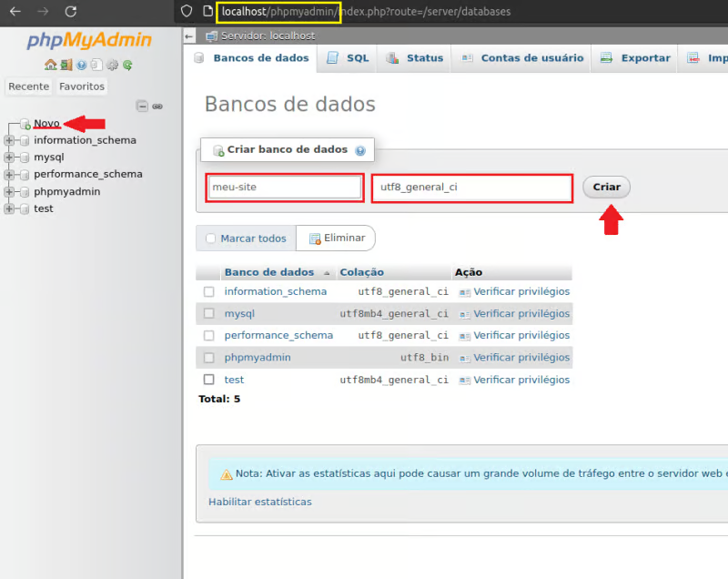The height and width of the screenshot is (579, 728).
Task: Open navigation panel settings gear icon
Action: (113, 66)
